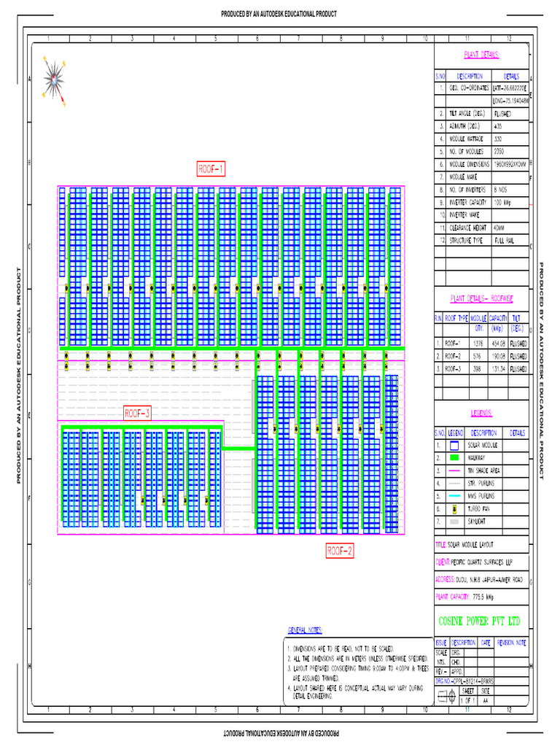Viewport: 560px width, 747px height.
Task: Click the ROOF TYPE column header
Action: (x=456, y=318)
